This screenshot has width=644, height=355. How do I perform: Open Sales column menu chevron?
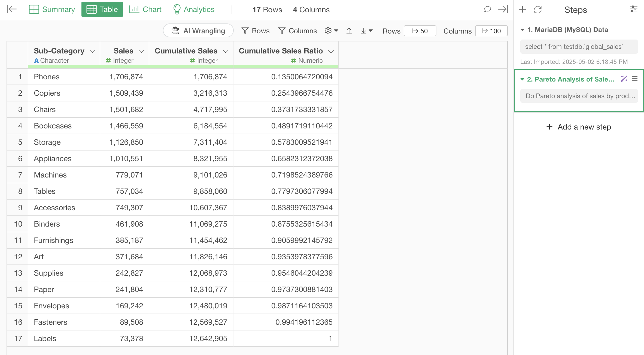click(141, 51)
